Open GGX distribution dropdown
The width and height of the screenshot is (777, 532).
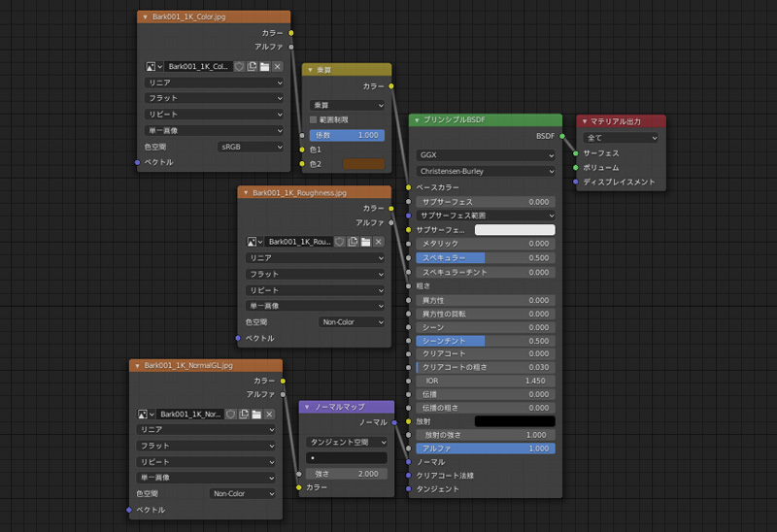(486, 154)
